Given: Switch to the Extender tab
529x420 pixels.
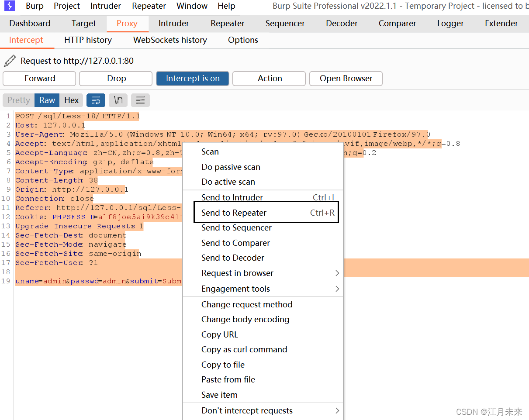Looking at the screenshot, I should pos(501,24).
